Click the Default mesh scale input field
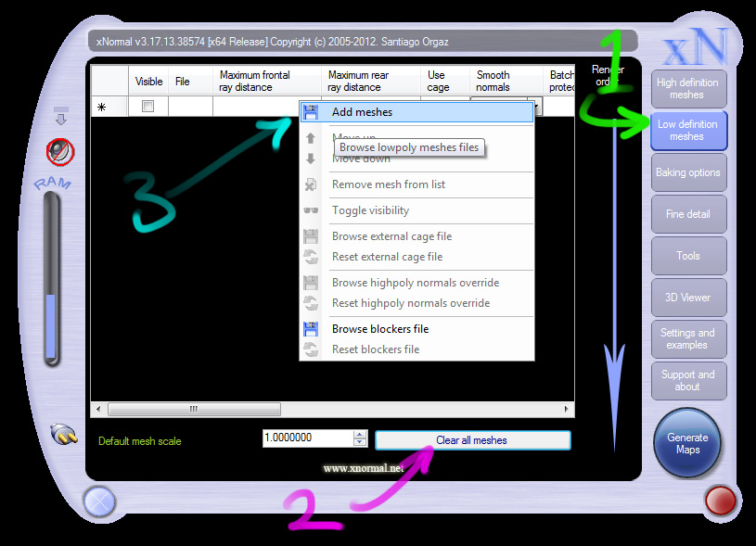756x546 pixels. (x=308, y=438)
